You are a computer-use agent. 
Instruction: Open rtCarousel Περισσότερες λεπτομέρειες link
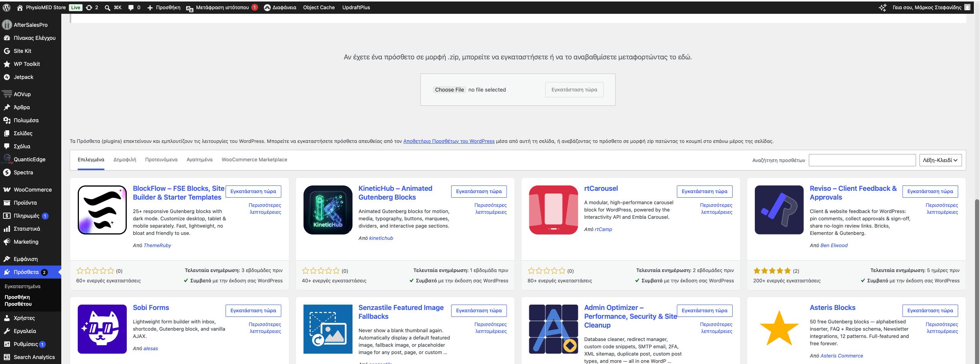(716, 209)
